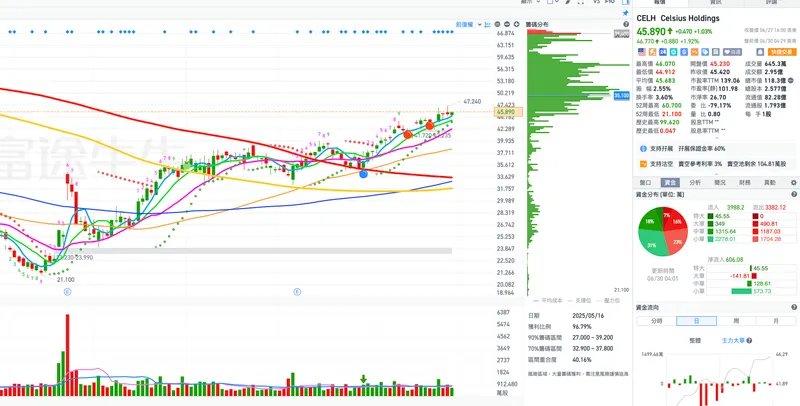The width and height of the screenshot is (800, 406).
Task: Zoom out the chart with minus icon
Action: tap(507, 24)
